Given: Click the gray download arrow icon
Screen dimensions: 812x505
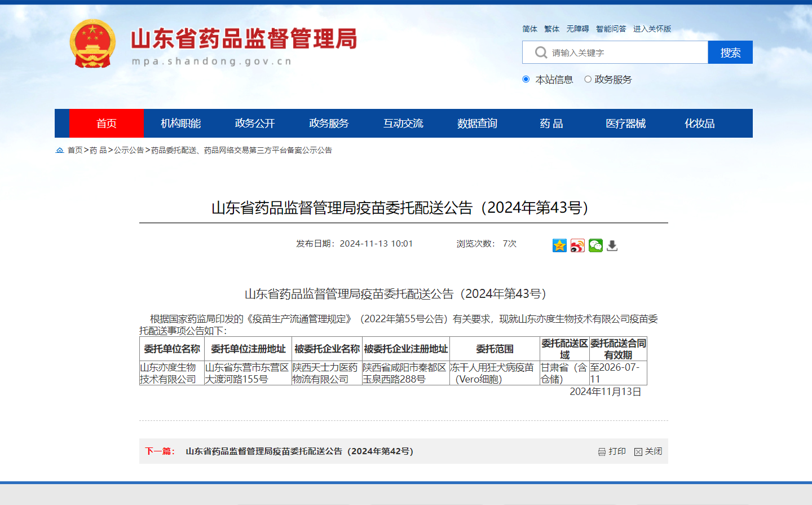Looking at the screenshot, I should coord(612,245).
